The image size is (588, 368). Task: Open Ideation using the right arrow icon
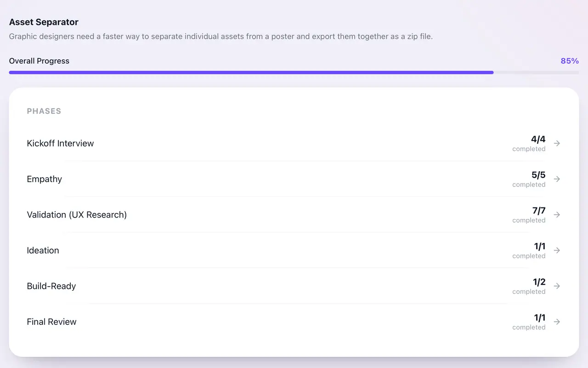[x=557, y=250]
